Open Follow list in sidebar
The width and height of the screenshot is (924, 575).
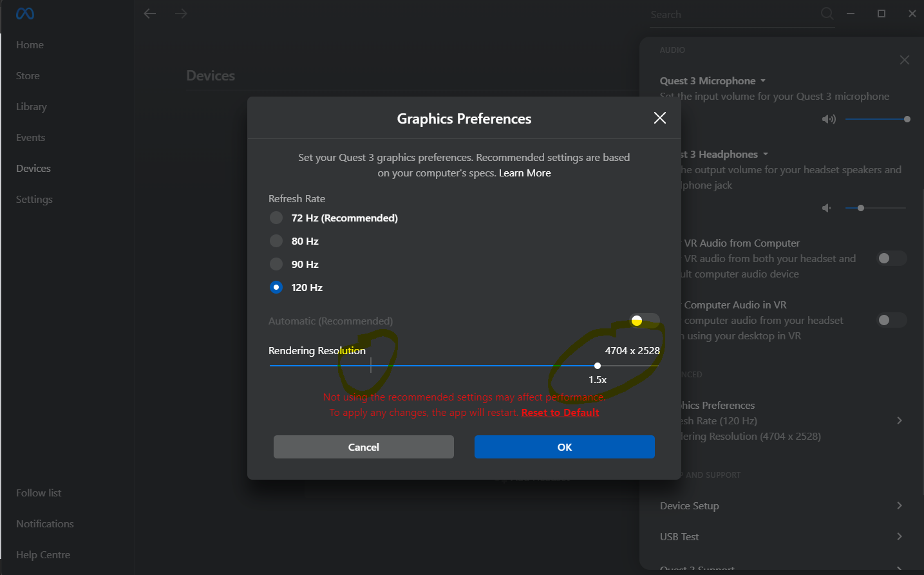click(x=39, y=493)
